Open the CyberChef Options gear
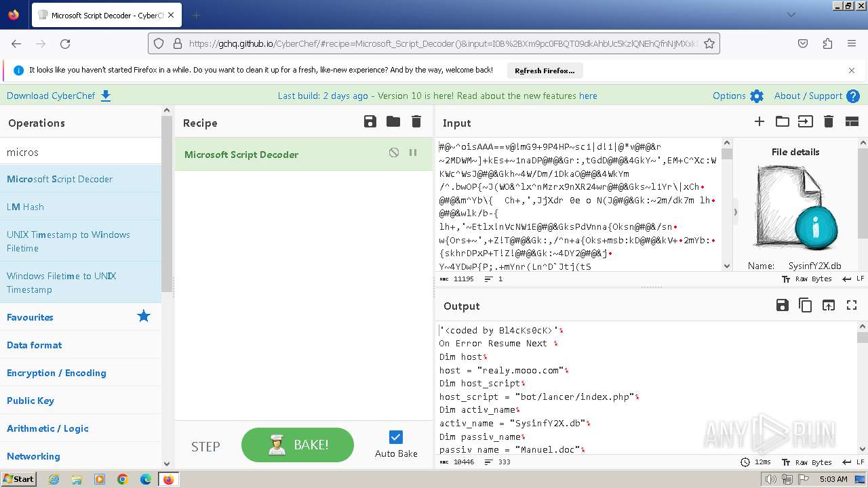The width and height of the screenshot is (868, 488). [757, 96]
